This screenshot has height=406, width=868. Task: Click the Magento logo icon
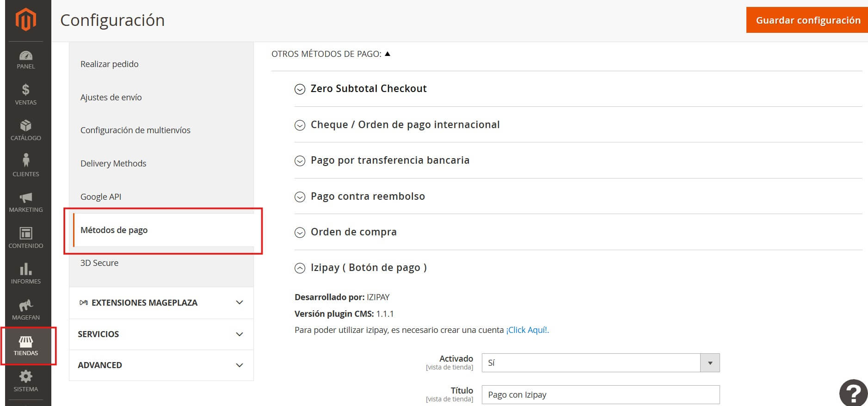(x=26, y=20)
